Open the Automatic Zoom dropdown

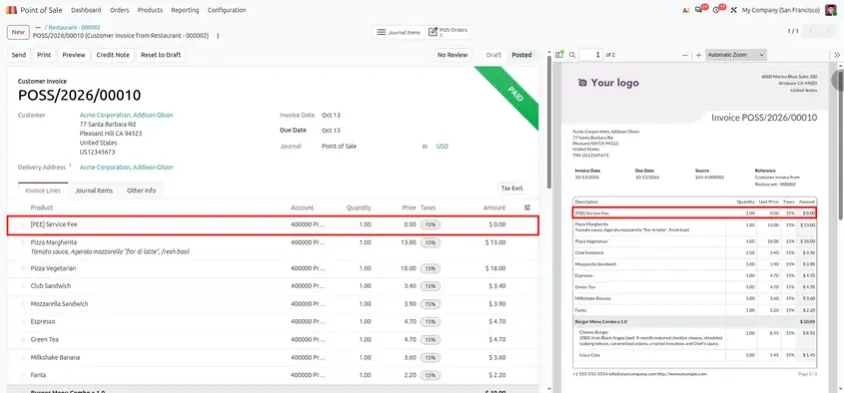pyautogui.click(x=736, y=55)
